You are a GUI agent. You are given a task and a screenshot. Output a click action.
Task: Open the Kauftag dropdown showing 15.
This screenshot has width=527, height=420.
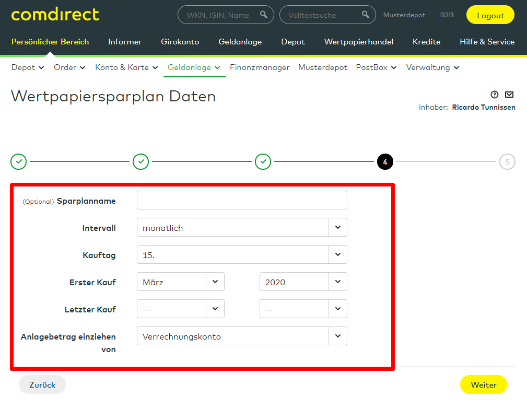pos(242,254)
